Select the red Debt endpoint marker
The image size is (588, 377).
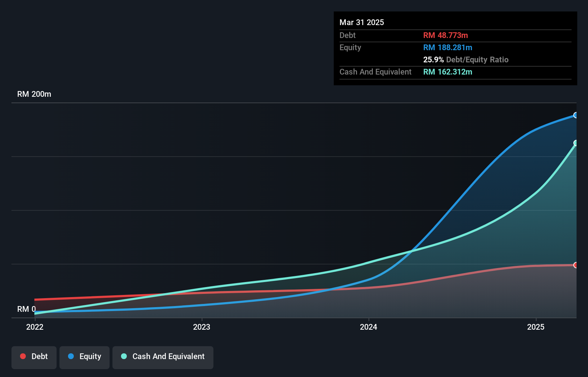576,265
